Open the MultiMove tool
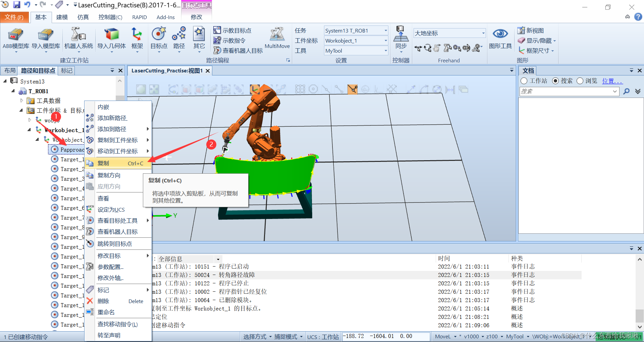The image size is (644, 342). pos(277,38)
